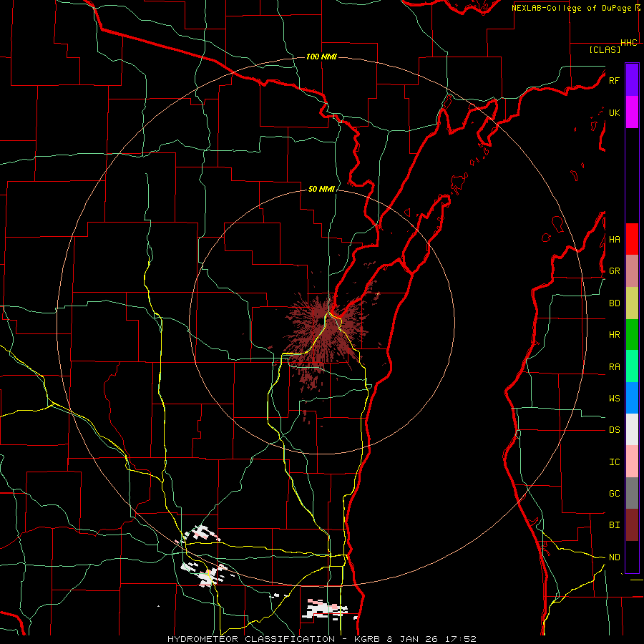The height and width of the screenshot is (644, 644).
Task: Click the GR dusty pink legend swatch
Action: pos(632,271)
